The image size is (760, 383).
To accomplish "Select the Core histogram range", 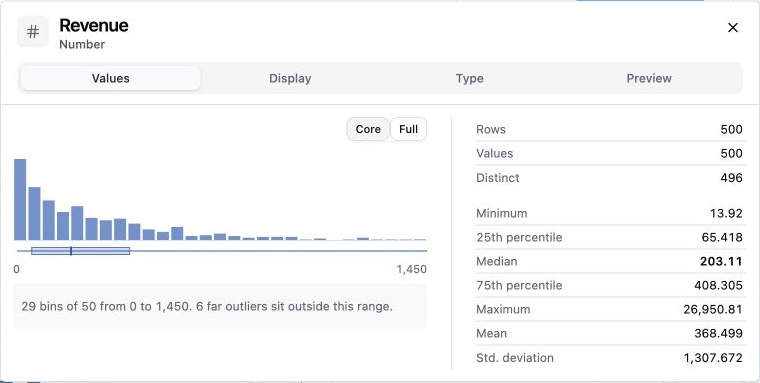I will (368, 129).
